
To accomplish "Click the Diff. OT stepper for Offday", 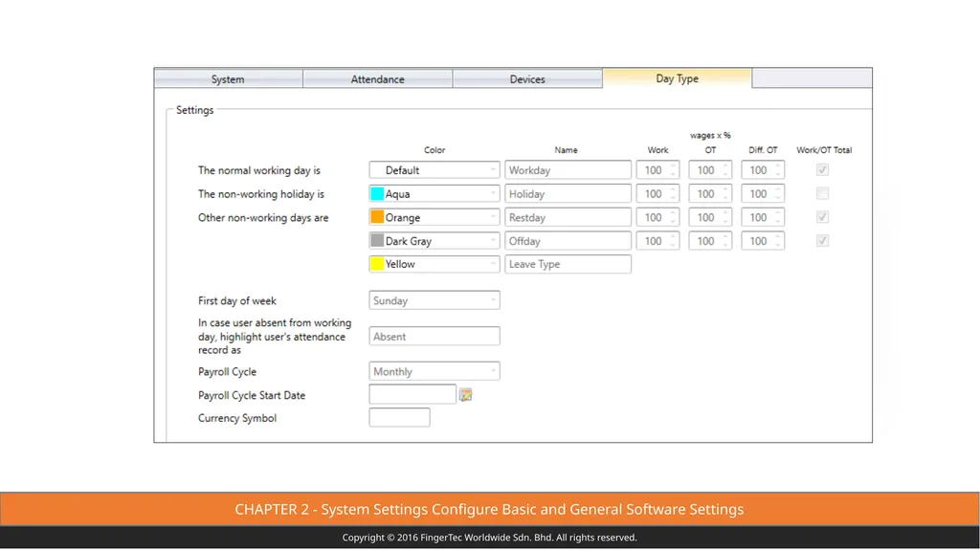I will pyautogui.click(x=763, y=241).
